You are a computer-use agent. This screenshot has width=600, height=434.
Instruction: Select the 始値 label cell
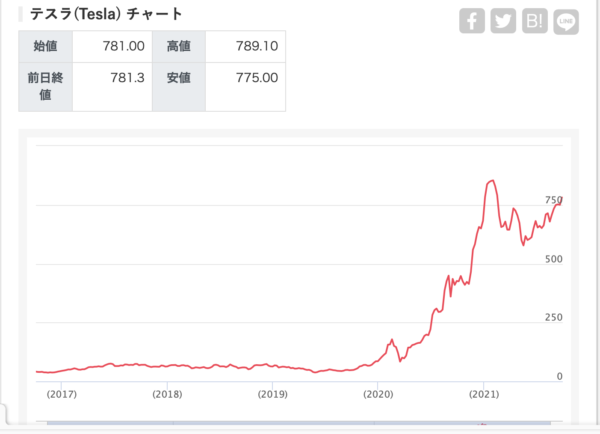tap(46, 46)
